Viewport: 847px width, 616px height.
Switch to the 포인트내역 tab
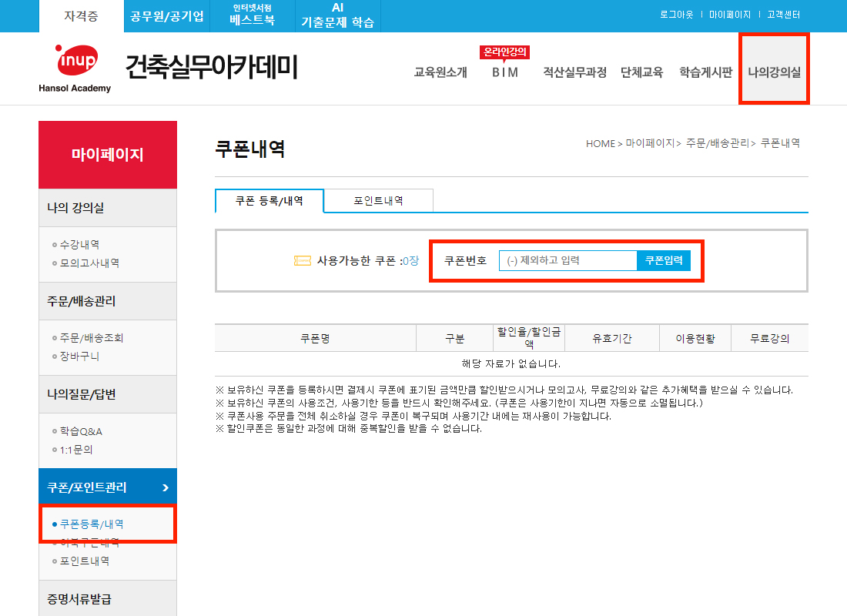pyautogui.click(x=378, y=201)
